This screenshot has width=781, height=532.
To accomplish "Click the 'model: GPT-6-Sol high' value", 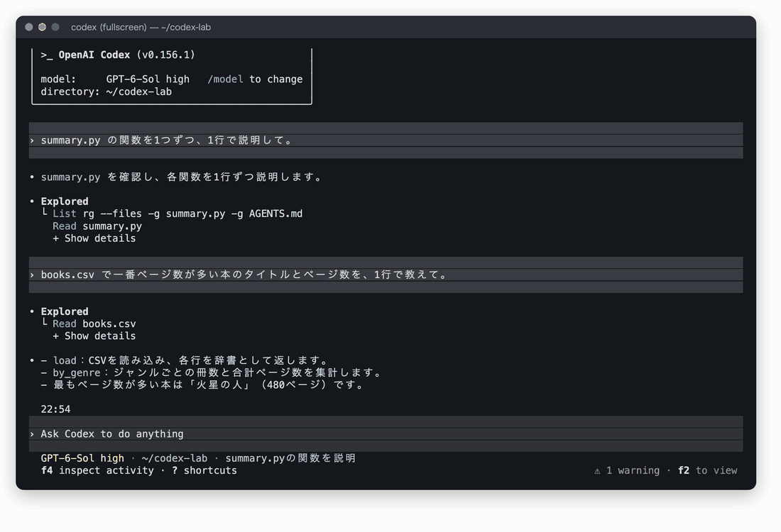I will 148,79.
